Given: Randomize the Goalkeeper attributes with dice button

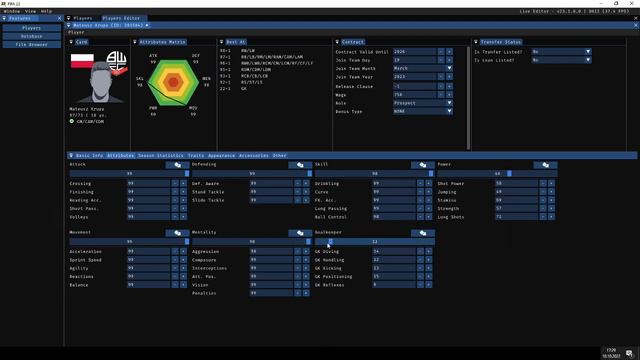Looking at the screenshot, I should [x=423, y=233].
